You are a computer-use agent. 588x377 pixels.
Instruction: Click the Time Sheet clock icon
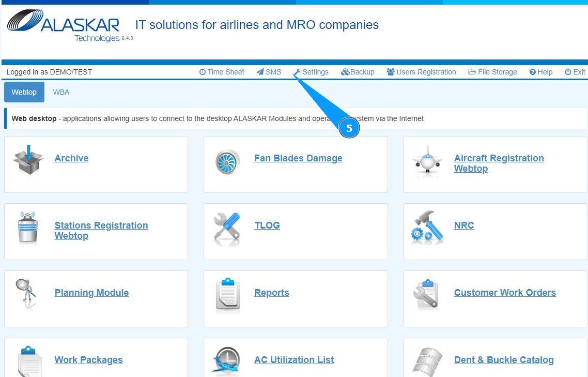(x=203, y=72)
